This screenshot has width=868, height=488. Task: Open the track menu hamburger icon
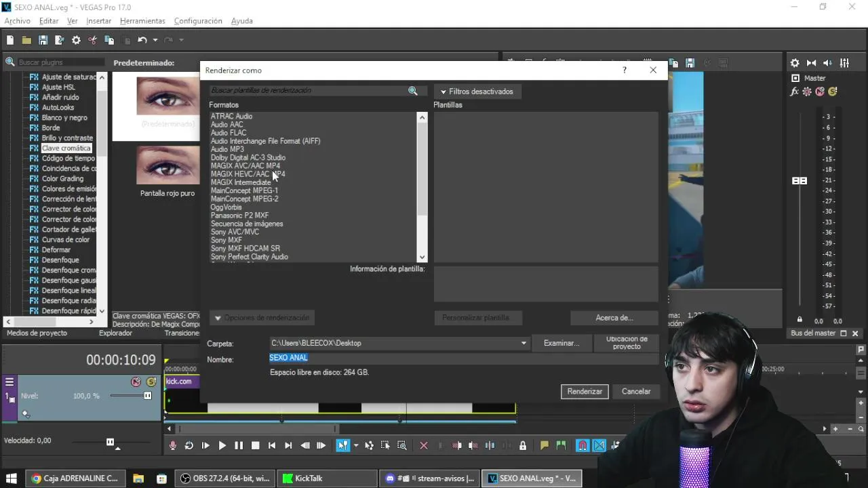(9, 382)
